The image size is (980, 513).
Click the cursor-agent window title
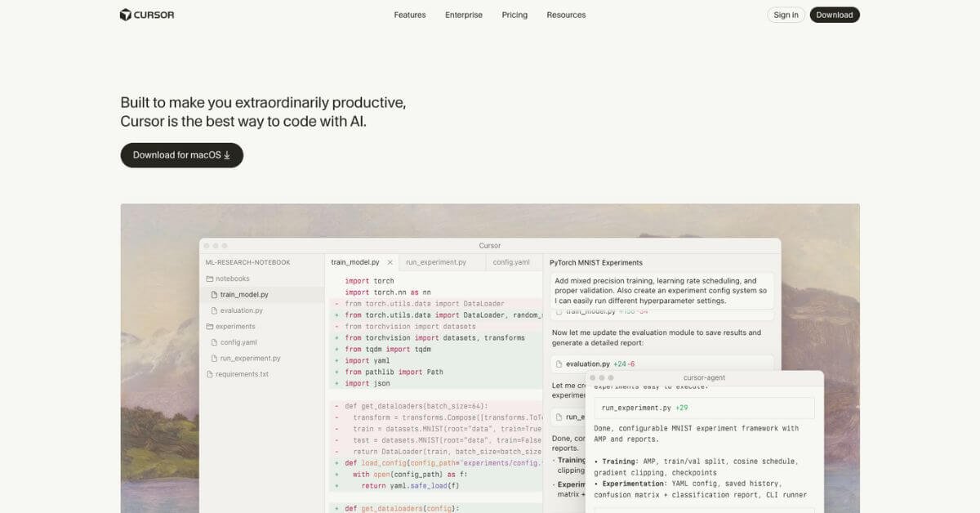704,377
